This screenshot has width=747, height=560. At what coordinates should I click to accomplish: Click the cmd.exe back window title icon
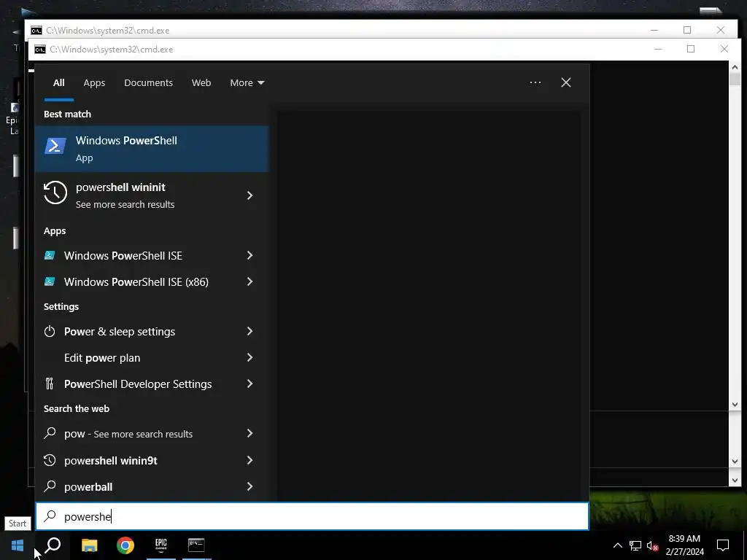(36, 31)
